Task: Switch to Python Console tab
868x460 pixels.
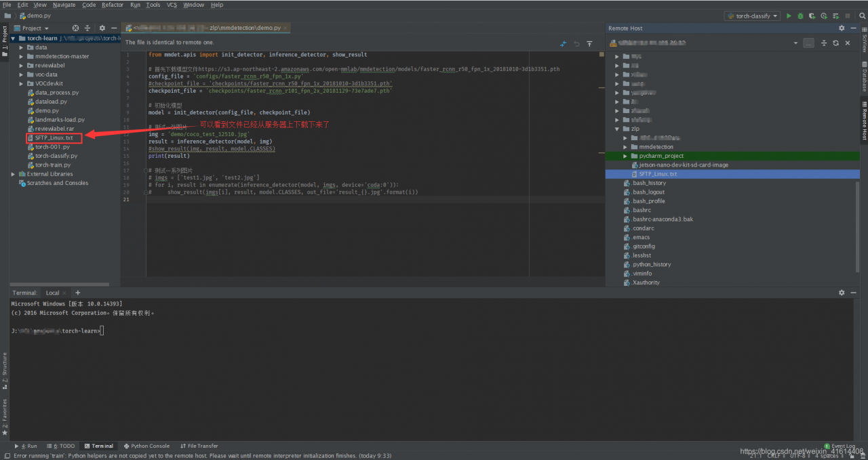Action: 146,446
